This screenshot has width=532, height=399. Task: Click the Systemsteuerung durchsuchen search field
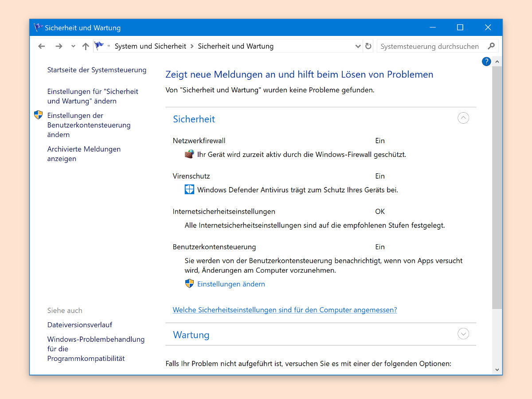438,46
